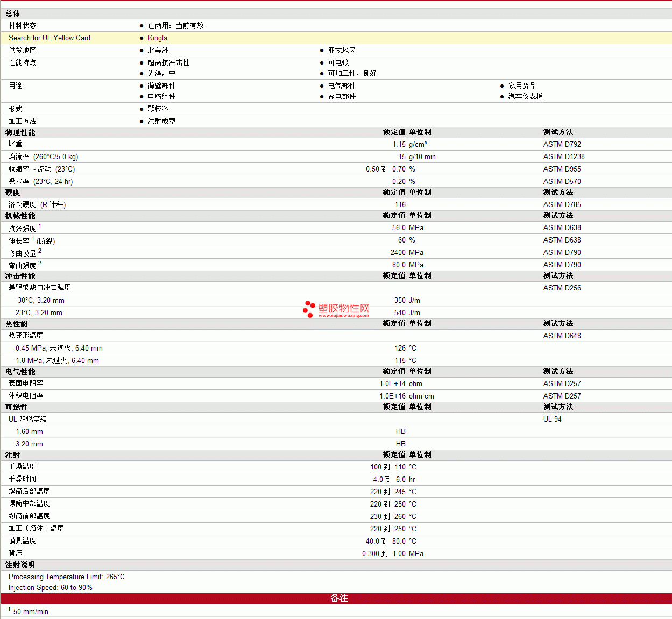672x619 pixels.
Task: Click the '加工（熔体）温度' row label
Action: [36, 529]
